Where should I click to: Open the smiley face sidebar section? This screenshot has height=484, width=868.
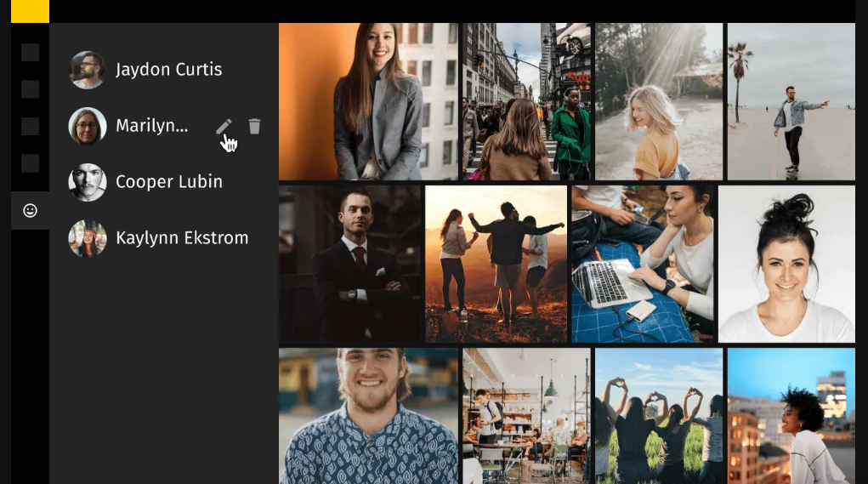point(30,210)
